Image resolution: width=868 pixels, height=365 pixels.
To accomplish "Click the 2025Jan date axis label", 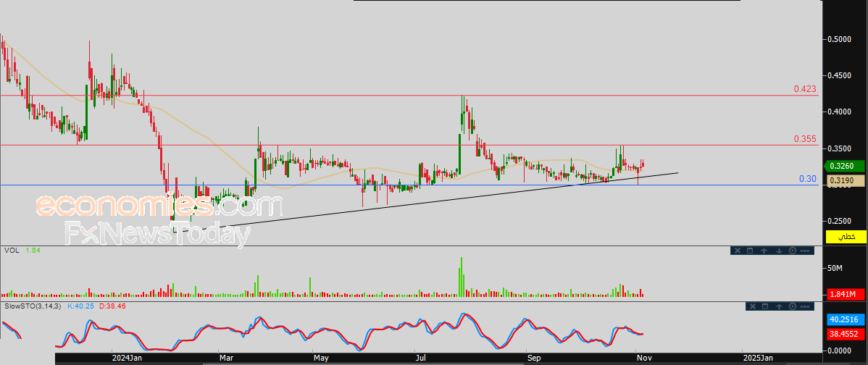I will pyautogui.click(x=758, y=358).
